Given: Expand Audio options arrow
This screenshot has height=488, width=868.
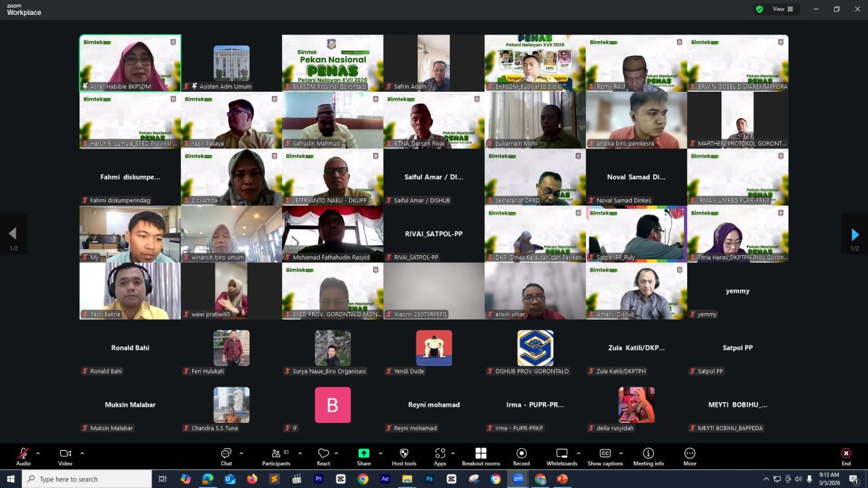Looking at the screenshot, I should tap(38, 453).
